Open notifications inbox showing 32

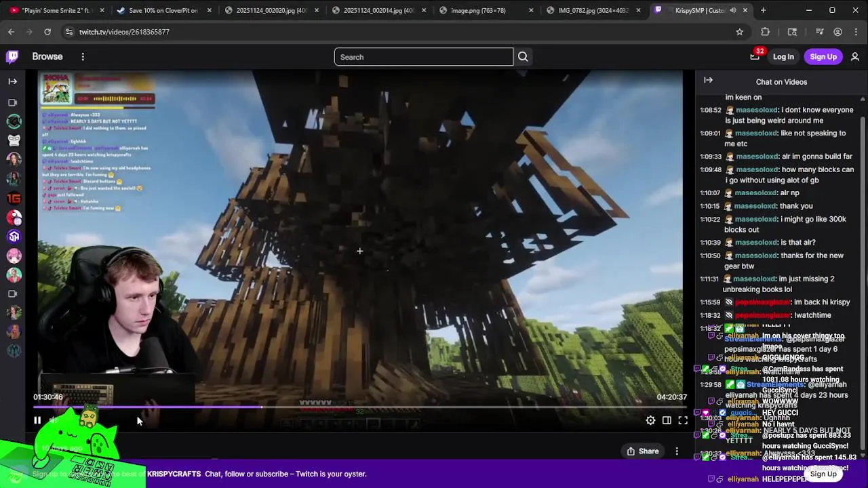(x=755, y=57)
